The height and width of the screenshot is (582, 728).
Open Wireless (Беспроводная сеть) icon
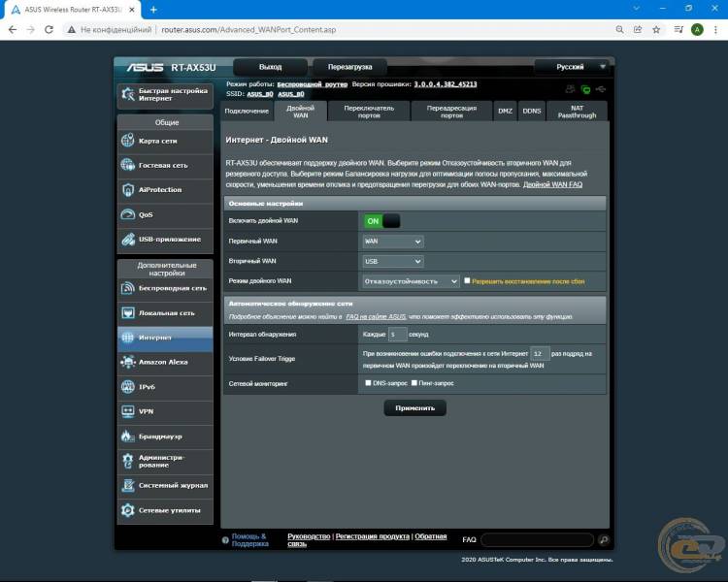pyautogui.click(x=128, y=288)
